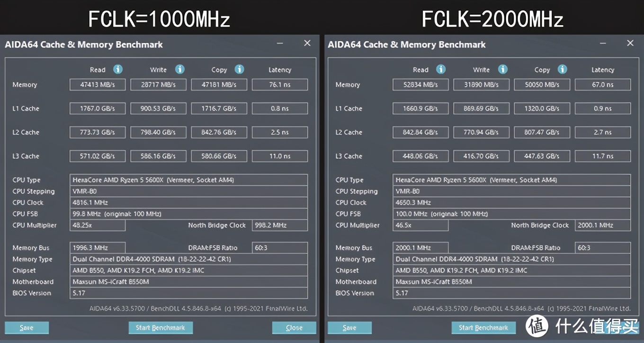Click the North Bridge Clock value 2000.1 MHz

pyautogui.click(x=602, y=225)
